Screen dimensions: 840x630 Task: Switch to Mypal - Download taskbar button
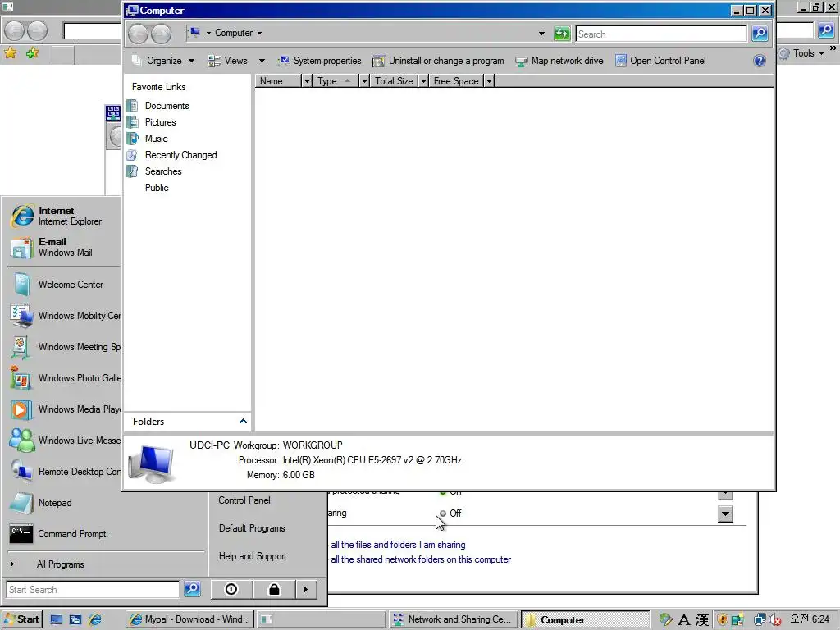tap(189, 619)
